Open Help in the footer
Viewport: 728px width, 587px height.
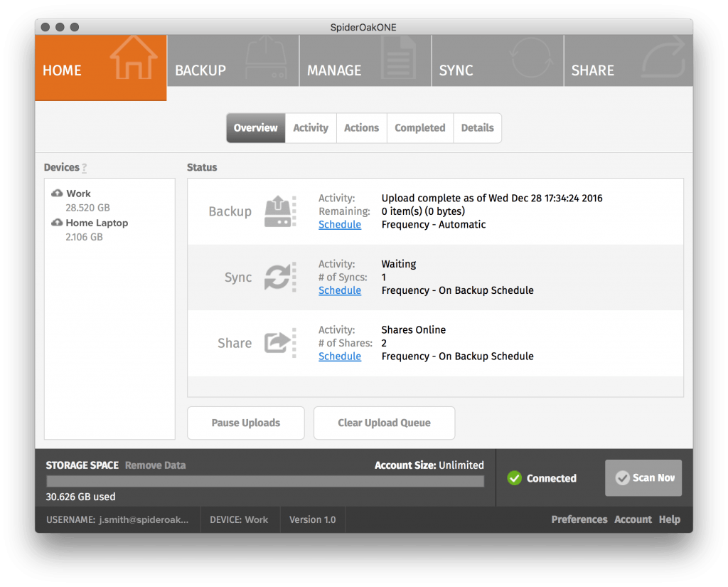point(670,519)
